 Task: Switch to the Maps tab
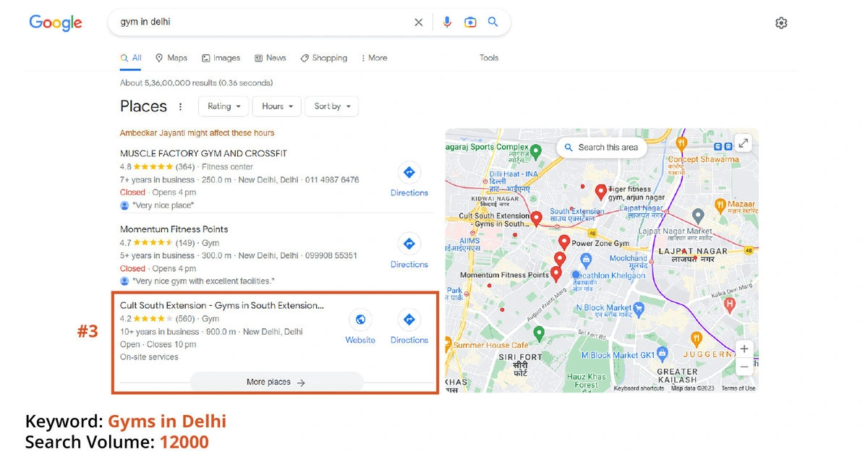[171, 58]
